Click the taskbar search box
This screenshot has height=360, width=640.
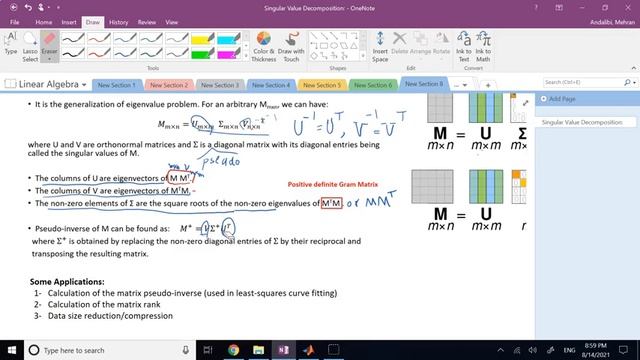tap(110, 350)
